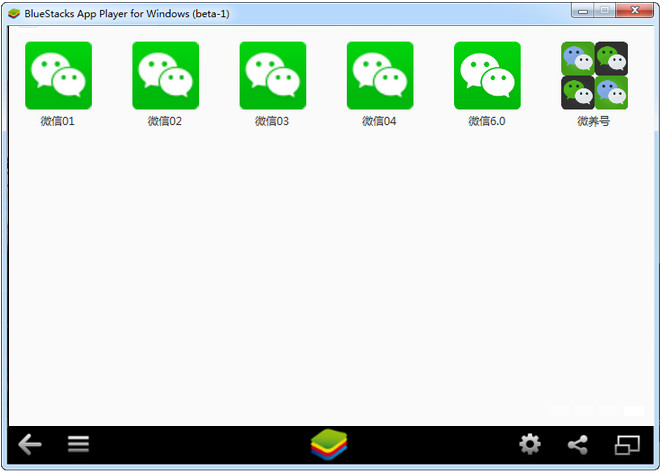
Task: Toggle full screen with the windows icon
Action: point(627,445)
